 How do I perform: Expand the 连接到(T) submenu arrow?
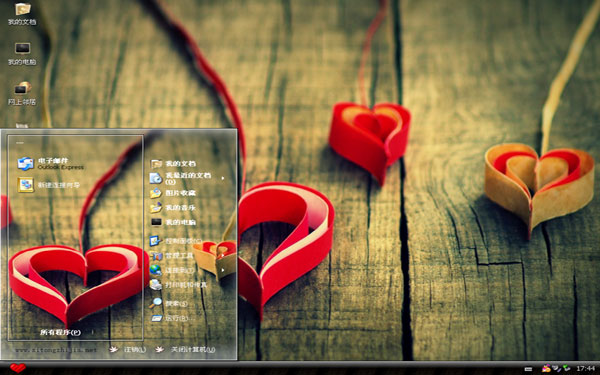pos(223,270)
